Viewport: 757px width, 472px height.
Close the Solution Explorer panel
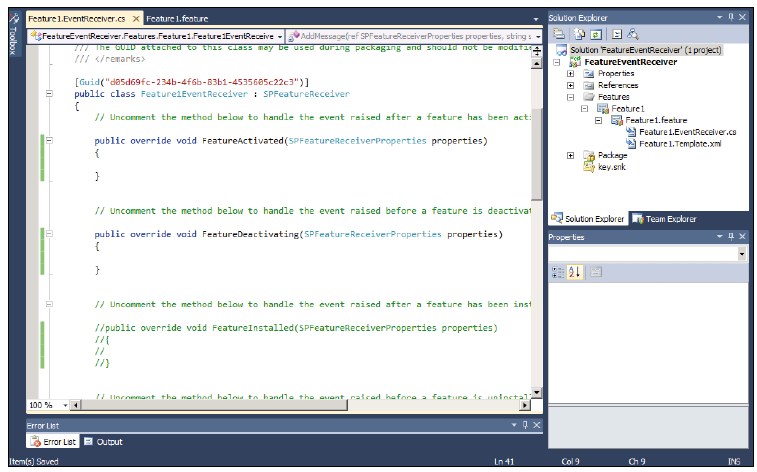pyautogui.click(x=743, y=17)
